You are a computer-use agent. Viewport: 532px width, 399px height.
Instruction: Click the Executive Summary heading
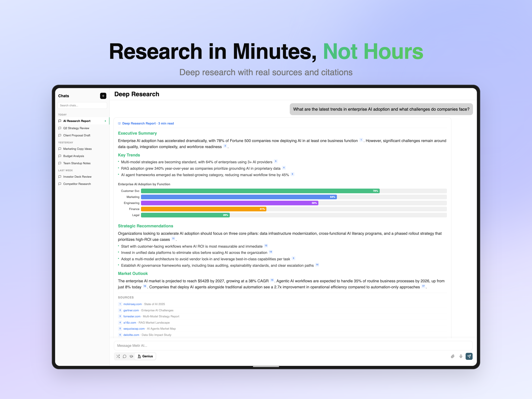pos(137,133)
